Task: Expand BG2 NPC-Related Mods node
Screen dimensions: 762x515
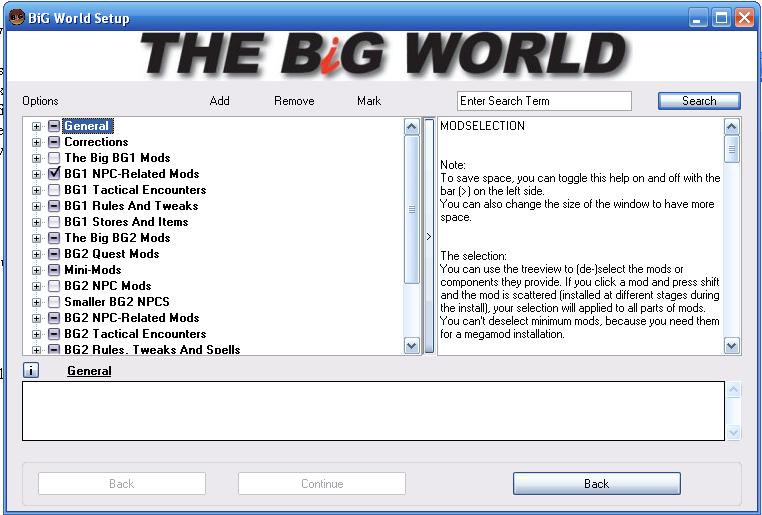Action: point(36,319)
